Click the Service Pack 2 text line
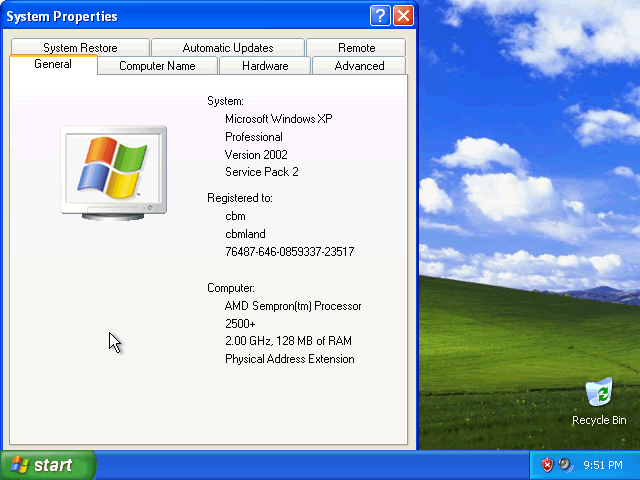The width and height of the screenshot is (640, 480). [261, 172]
